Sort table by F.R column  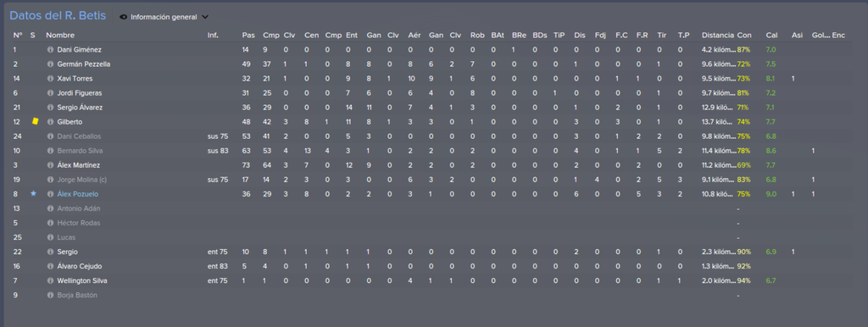click(643, 36)
